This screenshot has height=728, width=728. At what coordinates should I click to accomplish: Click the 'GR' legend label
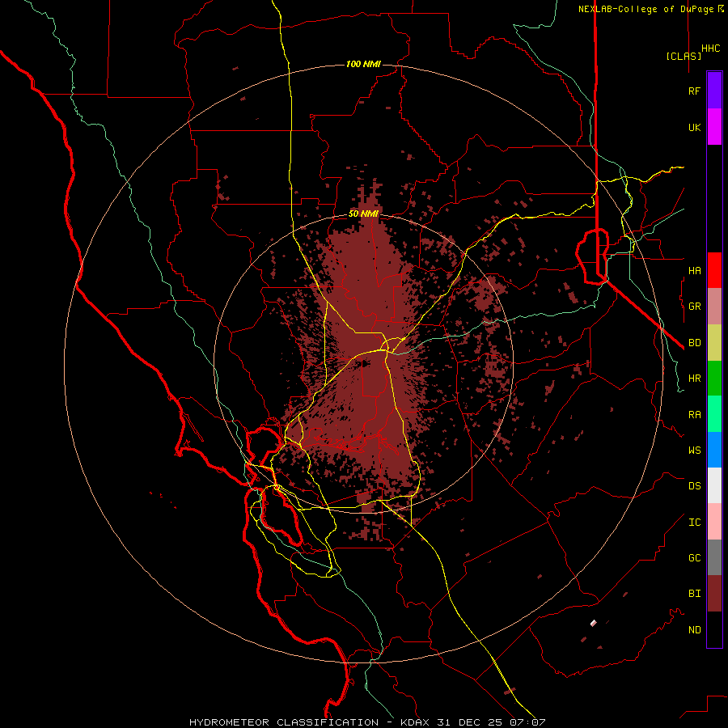click(694, 307)
